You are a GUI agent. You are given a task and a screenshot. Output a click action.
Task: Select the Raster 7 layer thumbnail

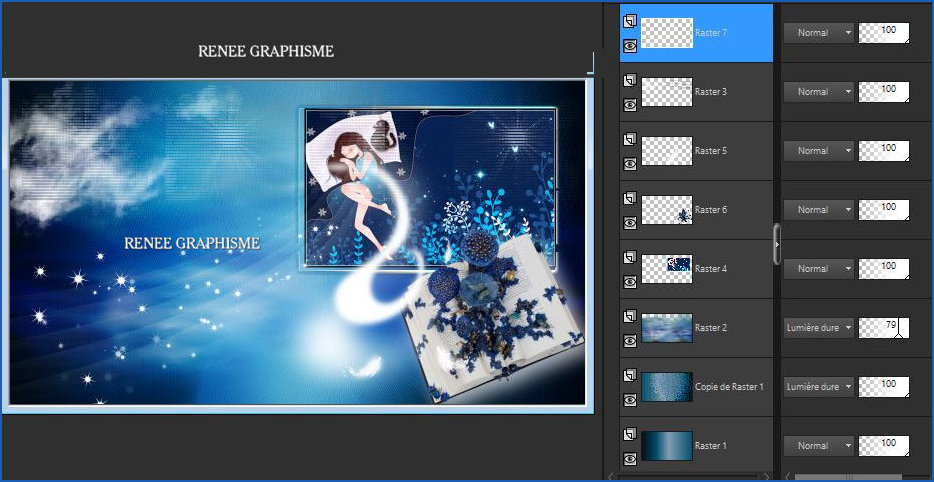click(667, 33)
